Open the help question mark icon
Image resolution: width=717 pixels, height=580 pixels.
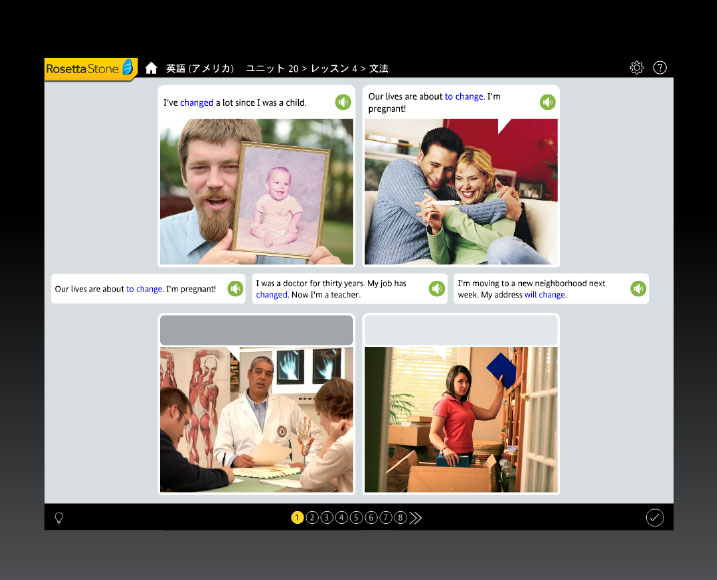click(660, 68)
